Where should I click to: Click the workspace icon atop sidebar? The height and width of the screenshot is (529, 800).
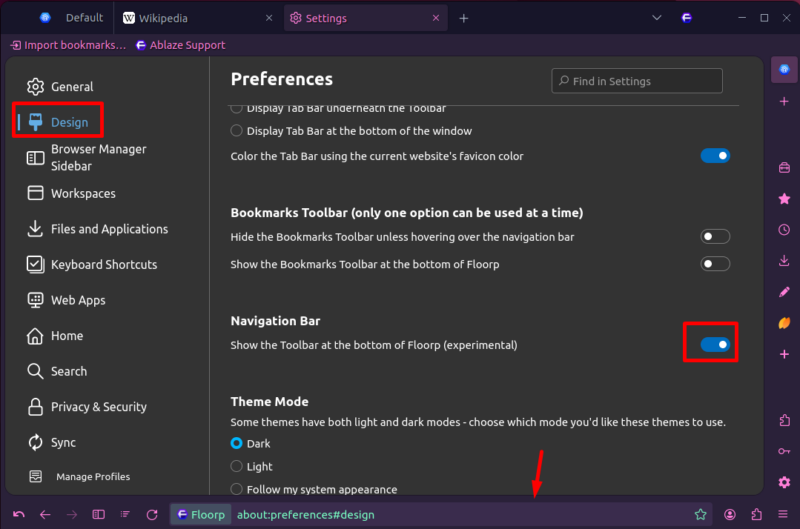[x=784, y=69]
